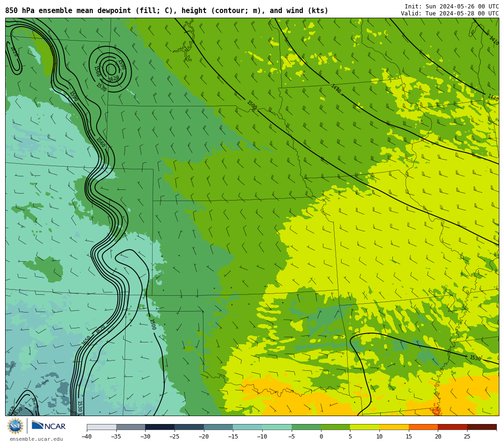
Task: Click the -10 to -5 mint green swatch
Action: pos(277,427)
